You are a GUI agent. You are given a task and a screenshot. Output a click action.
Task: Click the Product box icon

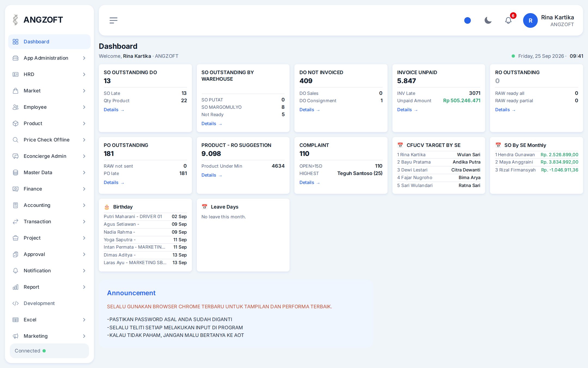pyautogui.click(x=16, y=123)
